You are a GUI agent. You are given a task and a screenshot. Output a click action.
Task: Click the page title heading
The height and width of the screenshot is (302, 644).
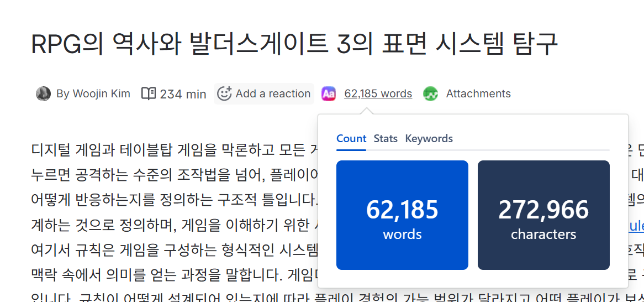coord(294,44)
